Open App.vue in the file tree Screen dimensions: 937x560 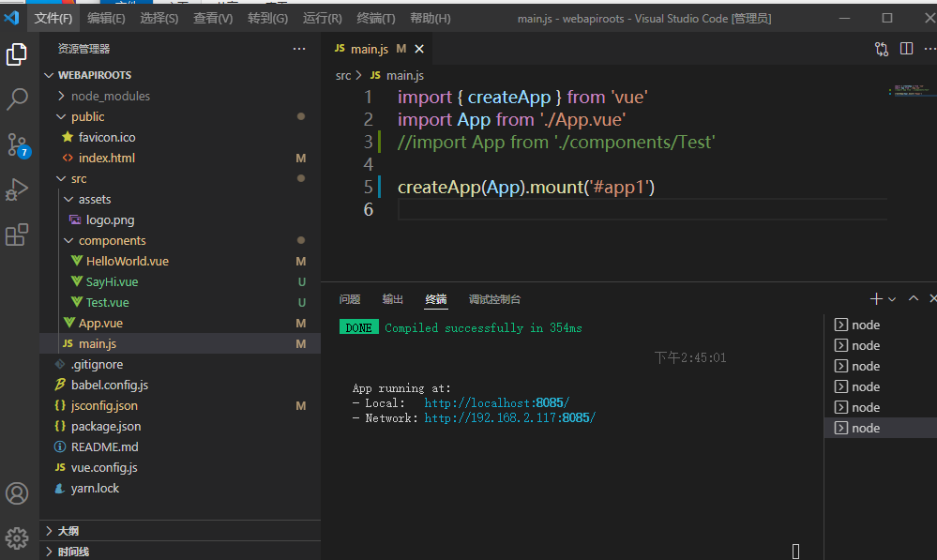coord(100,323)
